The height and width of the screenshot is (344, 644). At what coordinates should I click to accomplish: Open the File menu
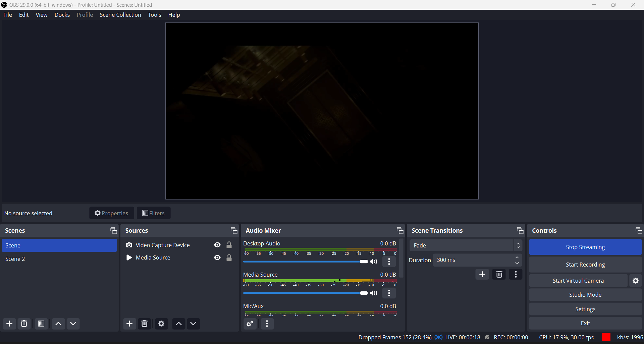8,15
